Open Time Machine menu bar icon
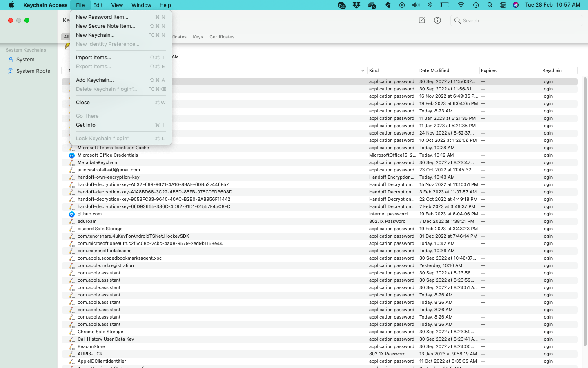The width and height of the screenshot is (588, 368). [476, 5]
